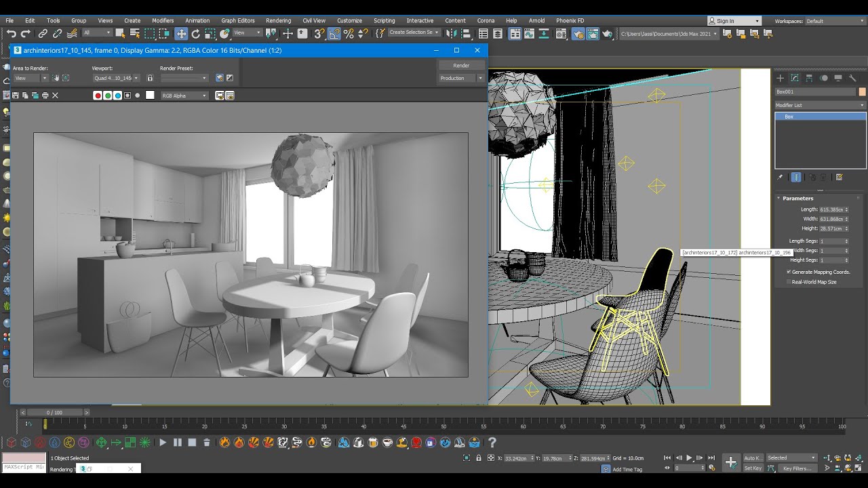Open the Graph Editors menu
868x488 pixels.
click(237, 21)
